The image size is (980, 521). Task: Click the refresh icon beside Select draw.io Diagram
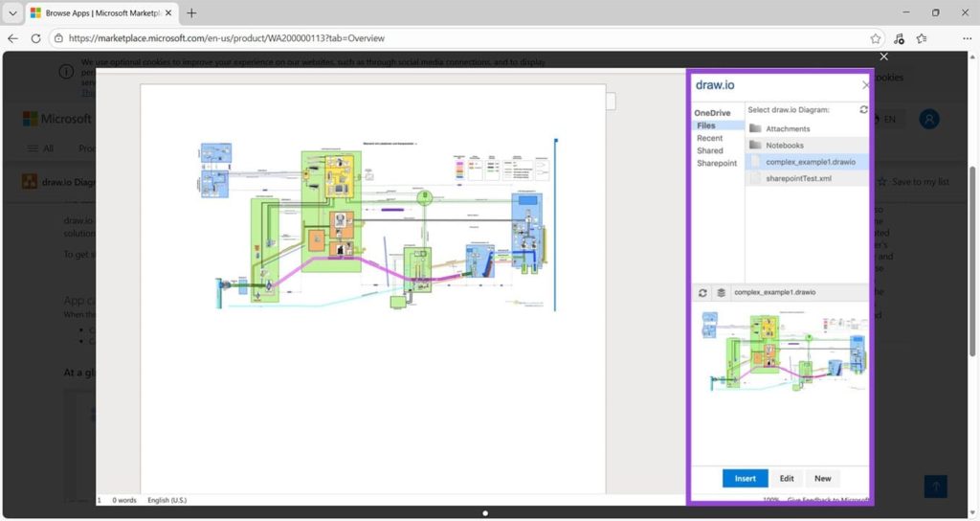[863, 110]
